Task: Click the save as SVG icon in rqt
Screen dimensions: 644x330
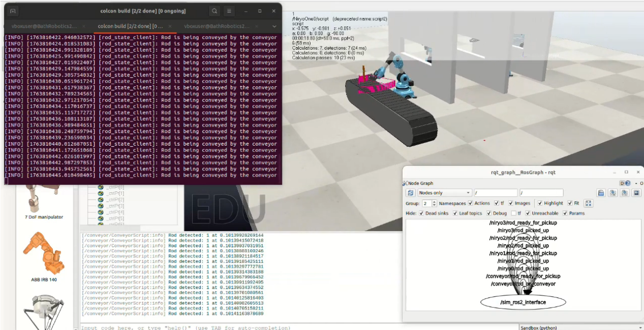Action: tap(625, 193)
